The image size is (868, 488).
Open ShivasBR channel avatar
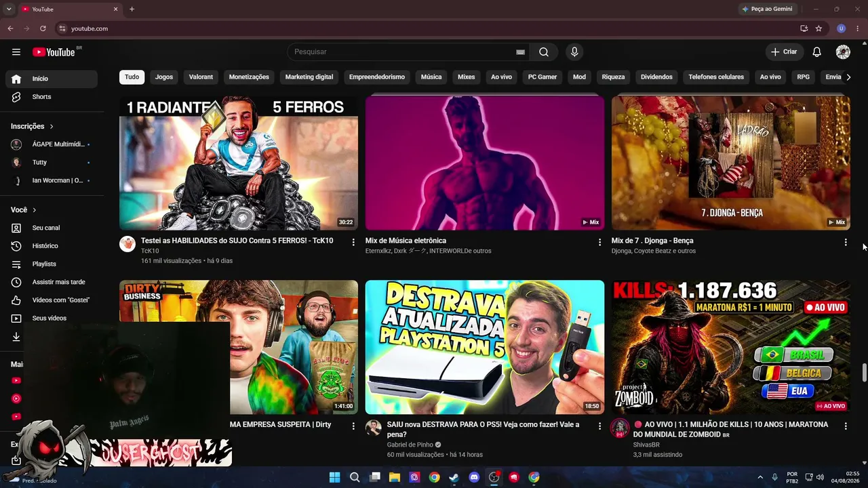620,428
